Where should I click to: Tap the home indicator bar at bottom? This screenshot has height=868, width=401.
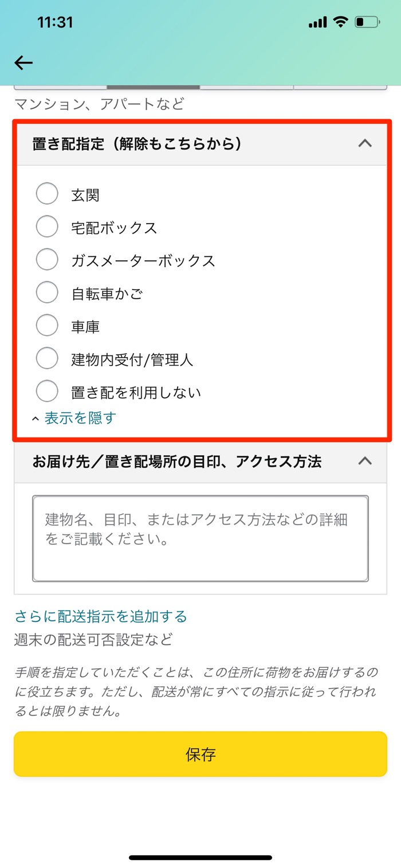tap(200, 857)
